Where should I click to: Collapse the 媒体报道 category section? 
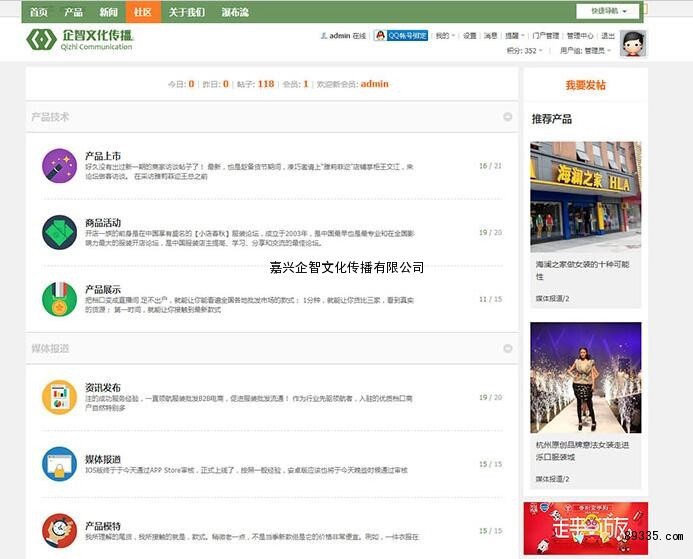[x=507, y=349]
